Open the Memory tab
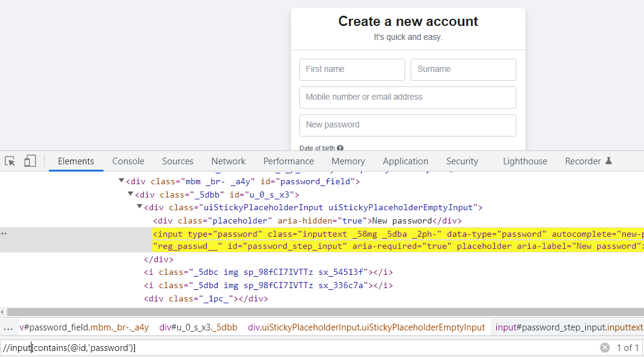 pos(348,161)
